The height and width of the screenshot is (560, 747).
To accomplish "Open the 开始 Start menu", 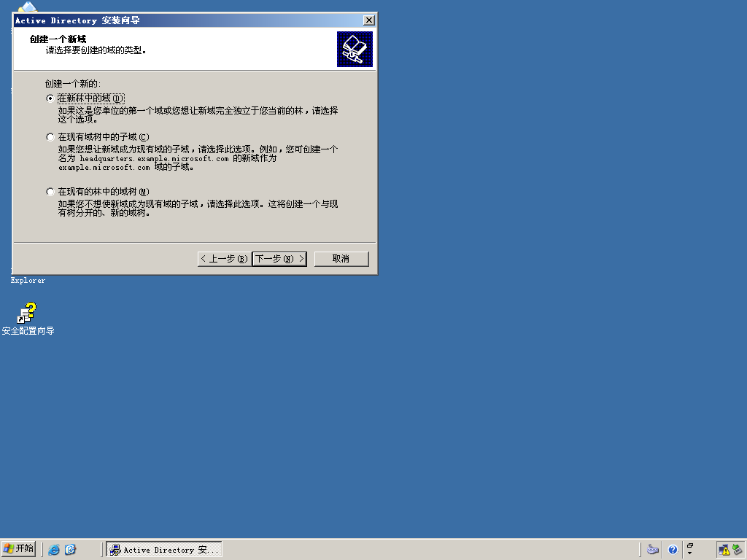I will point(18,549).
